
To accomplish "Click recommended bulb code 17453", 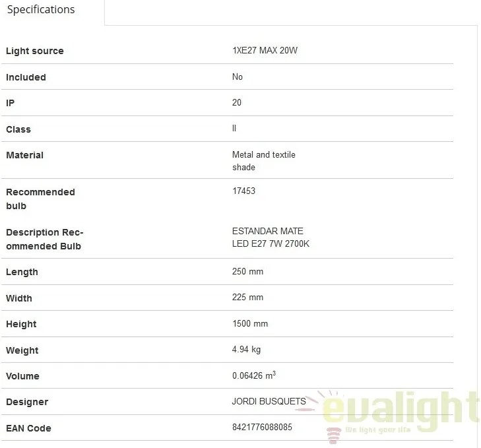I will tap(243, 191).
